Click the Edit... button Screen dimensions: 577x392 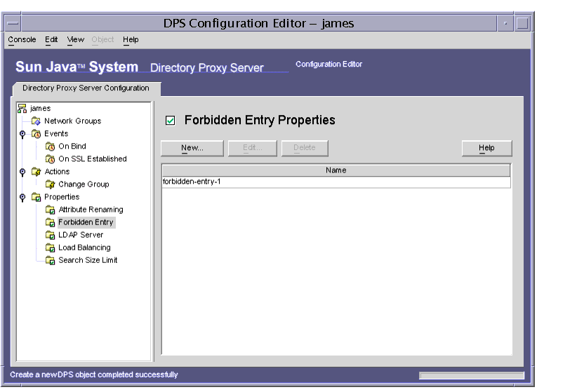click(253, 148)
